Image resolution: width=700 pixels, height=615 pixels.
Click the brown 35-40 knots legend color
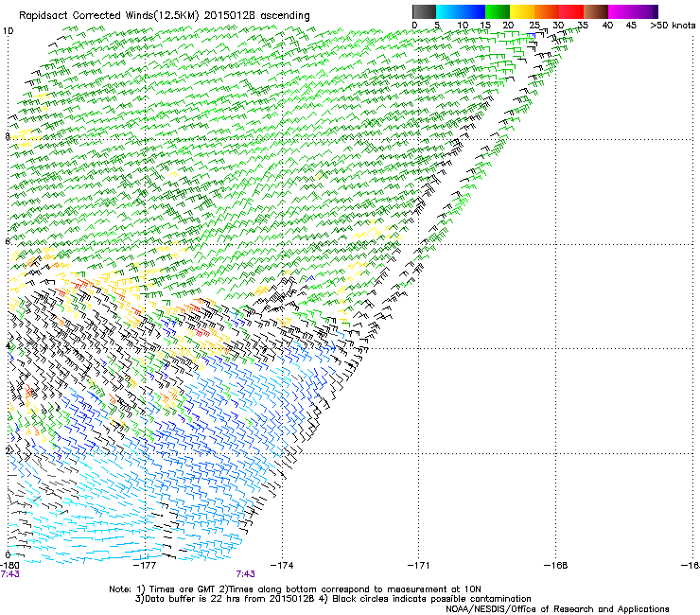tap(596, 11)
